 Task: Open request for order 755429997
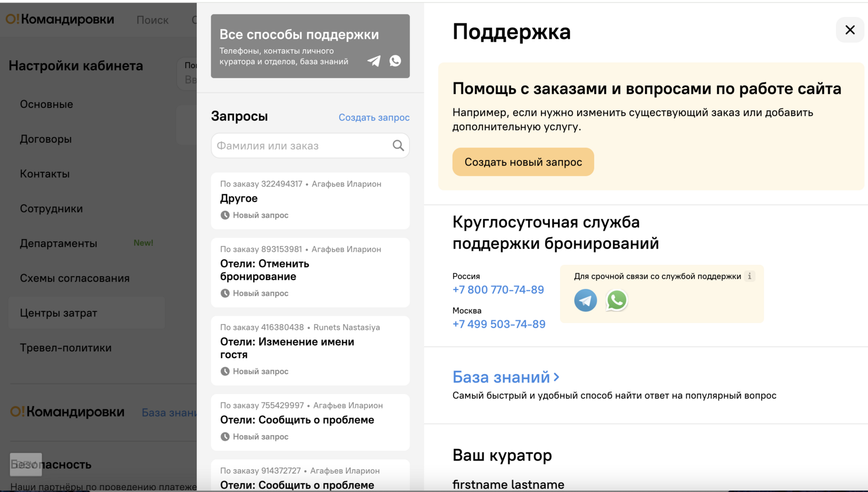click(310, 422)
